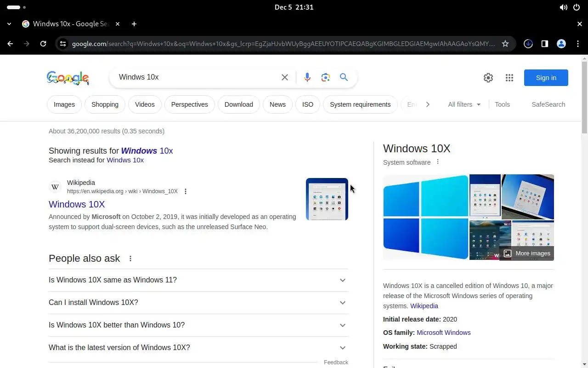Open system power menu icon
This screenshot has width=588, height=368.
point(577,7)
